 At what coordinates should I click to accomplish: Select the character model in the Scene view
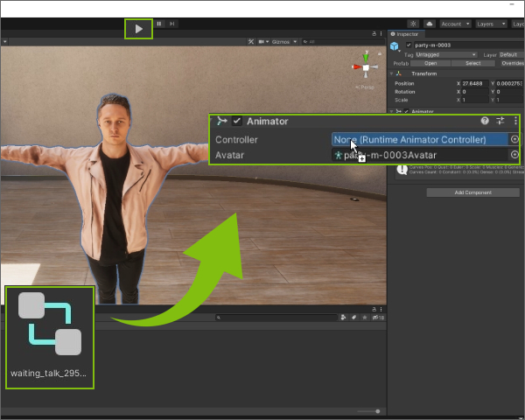tap(113, 201)
